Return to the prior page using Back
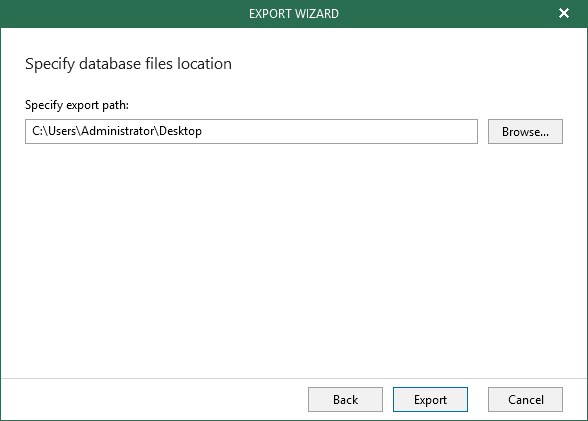This screenshot has width=588, height=421. pos(345,400)
